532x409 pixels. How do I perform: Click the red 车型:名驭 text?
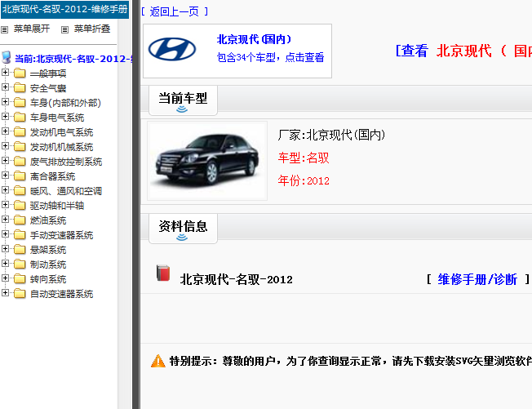pyautogui.click(x=304, y=158)
